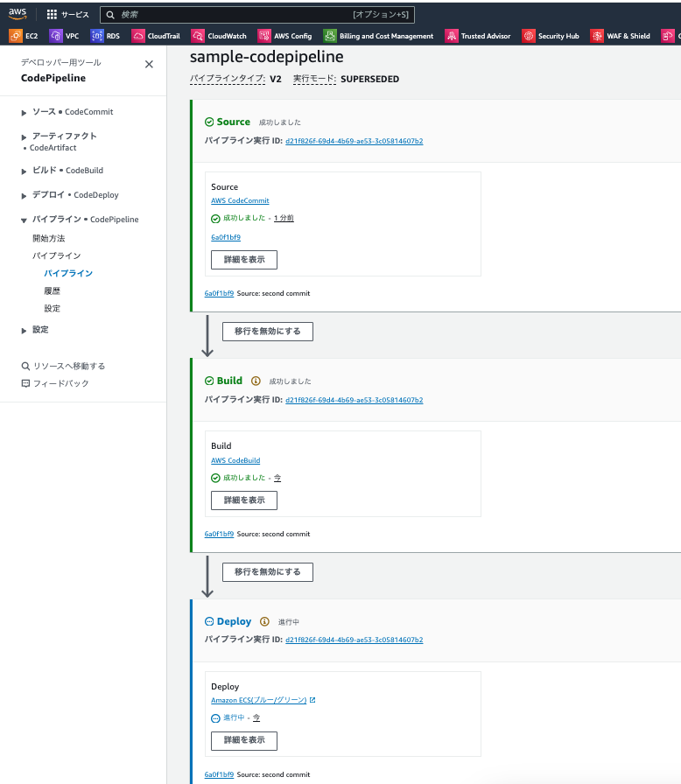Open commit 6a0f1bf9 inside the Source action card

click(226, 237)
